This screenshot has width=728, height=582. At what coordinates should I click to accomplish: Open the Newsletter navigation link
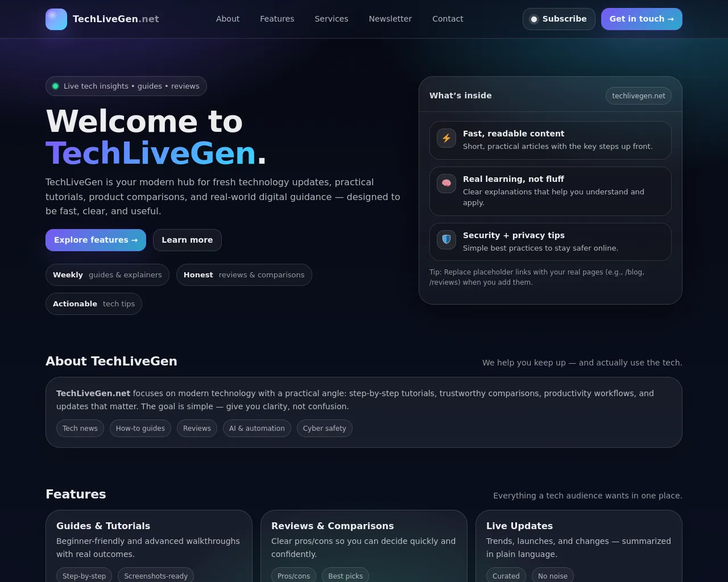tap(390, 19)
